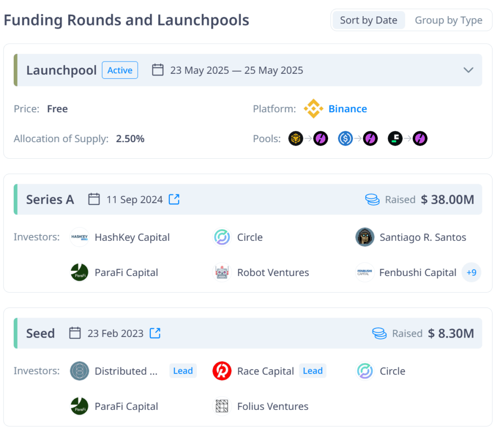The width and height of the screenshot is (500, 448).
Task: Click the USDC pool source icon
Action: coord(345,138)
